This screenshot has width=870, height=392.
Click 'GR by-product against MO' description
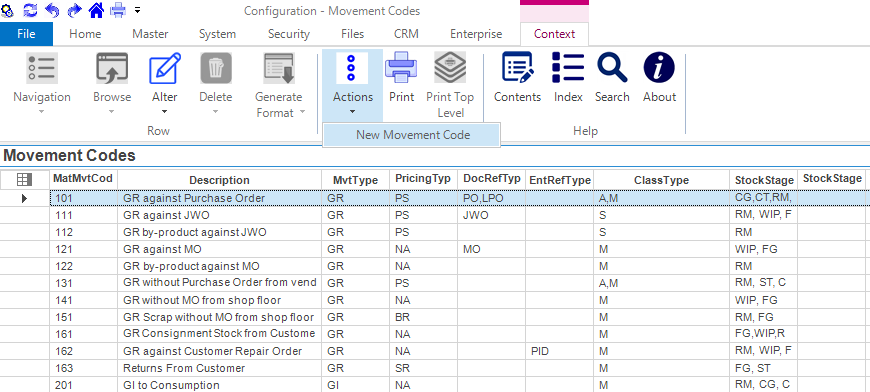click(x=219, y=266)
